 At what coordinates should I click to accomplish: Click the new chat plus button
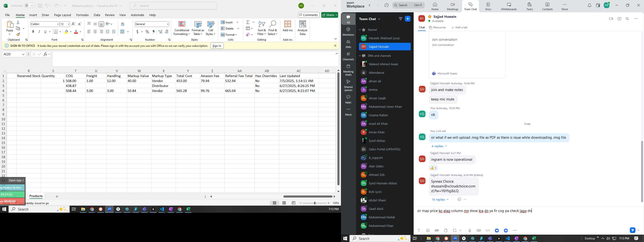coord(407,19)
